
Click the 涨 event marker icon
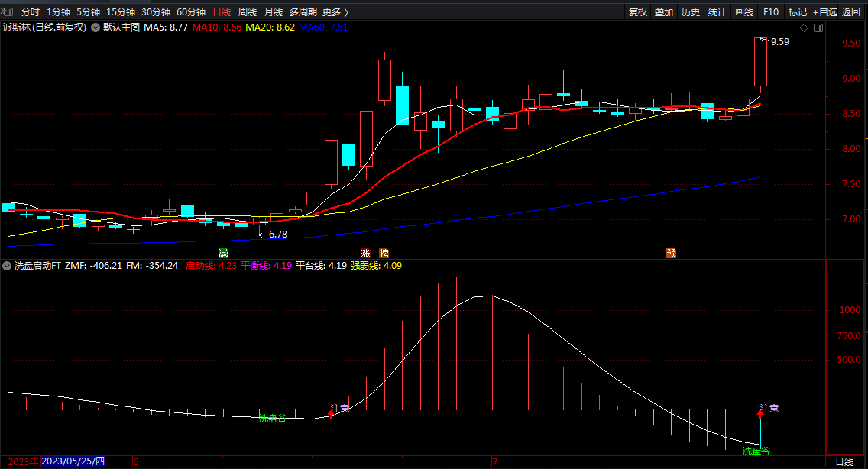365,253
